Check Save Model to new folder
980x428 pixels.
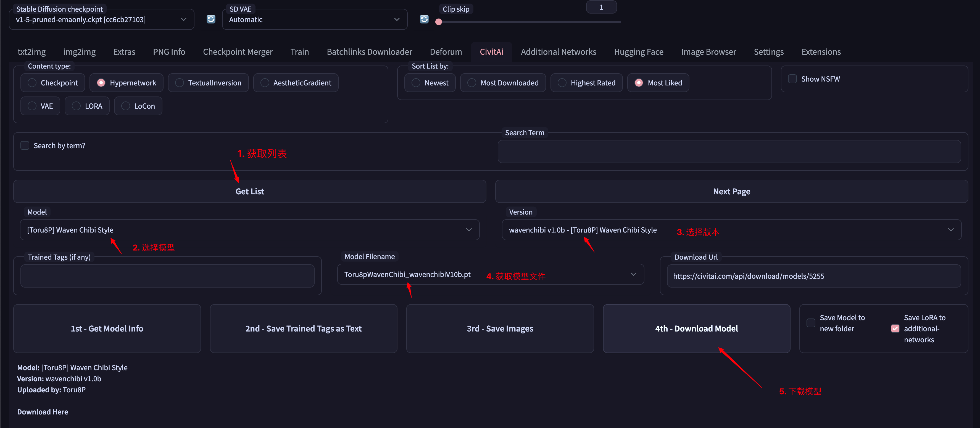point(811,323)
